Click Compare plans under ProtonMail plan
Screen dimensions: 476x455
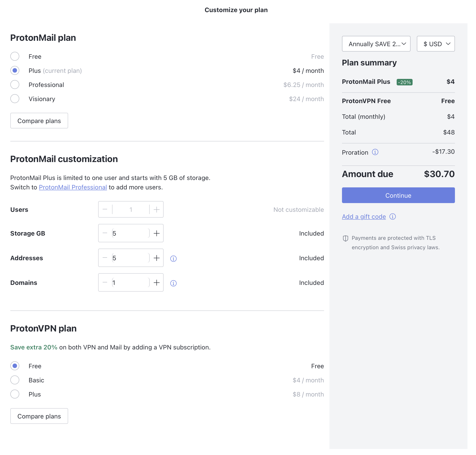tap(39, 121)
